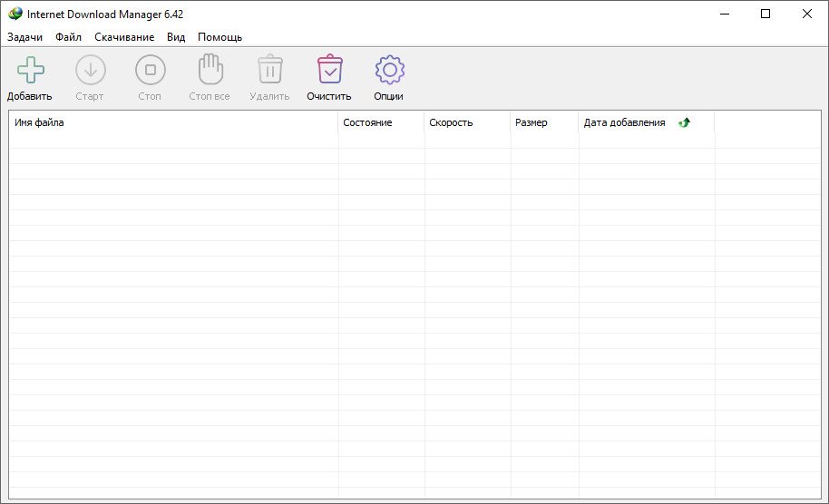The image size is (829, 504).
Task: Click the IDM app icon in title bar
Action: coord(15,15)
